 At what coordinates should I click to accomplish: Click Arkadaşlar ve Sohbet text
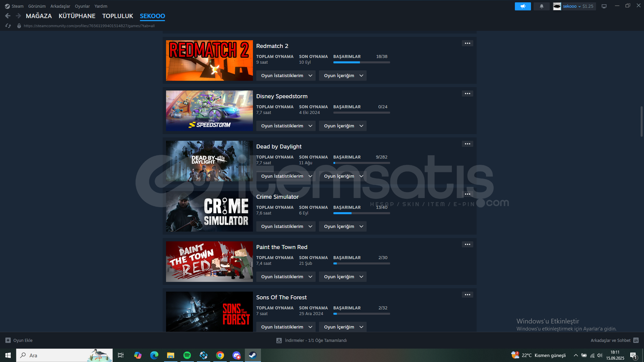click(x=610, y=340)
